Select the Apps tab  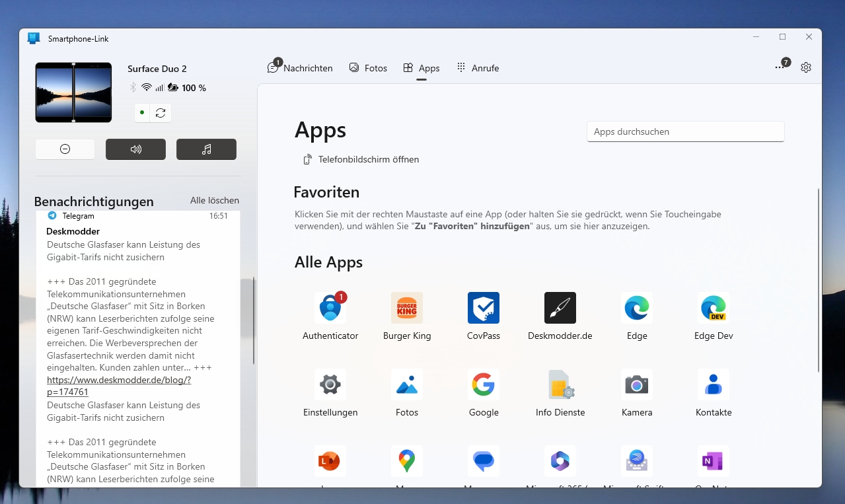422,68
